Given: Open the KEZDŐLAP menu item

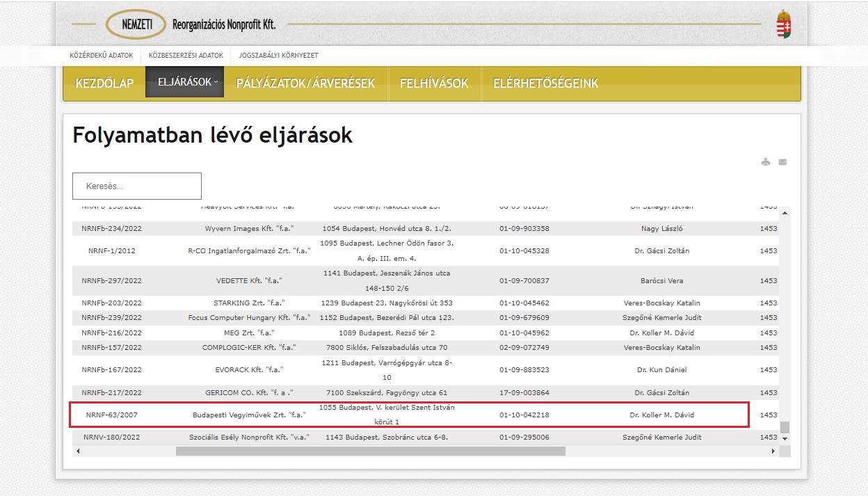Looking at the screenshot, I should pos(104,83).
